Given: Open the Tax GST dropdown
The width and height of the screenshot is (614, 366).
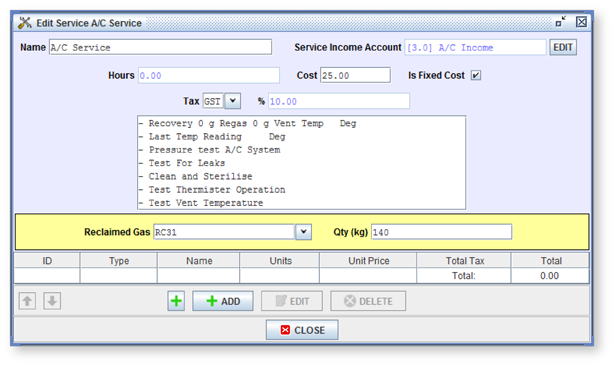Looking at the screenshot, I should click(233, 101).
